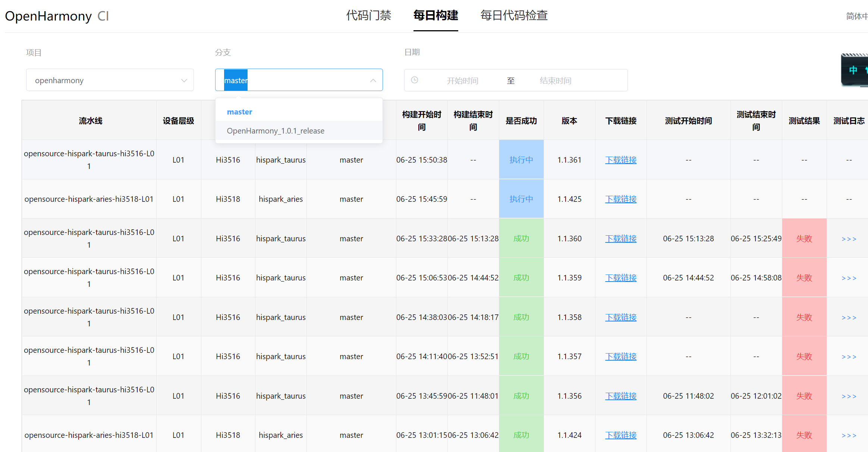Switch to 代码门禁 tab
This screenshot has width=868, height=452.
point(368,16)
